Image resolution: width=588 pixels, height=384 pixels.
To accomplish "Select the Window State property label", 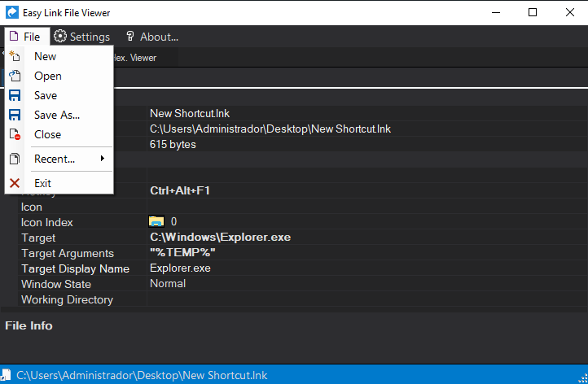I will click(56, 284).
